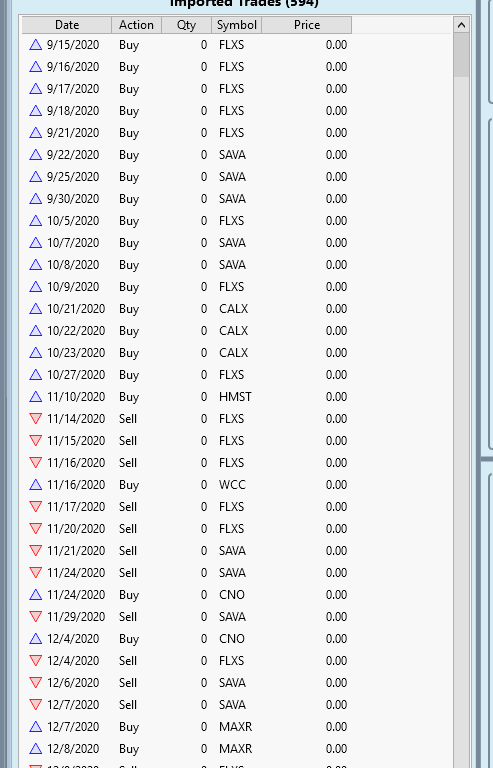Image resolution: width=493 pixels, height=768 pixels.
Task: Sort by the Symbol column header
Action: [x=236, y=25]
